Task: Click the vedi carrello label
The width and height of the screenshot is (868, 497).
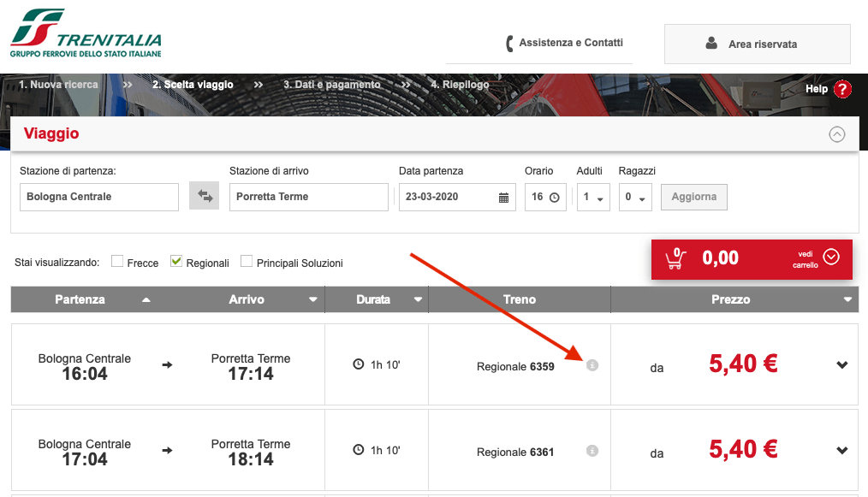Action: (x=806, y=259)
